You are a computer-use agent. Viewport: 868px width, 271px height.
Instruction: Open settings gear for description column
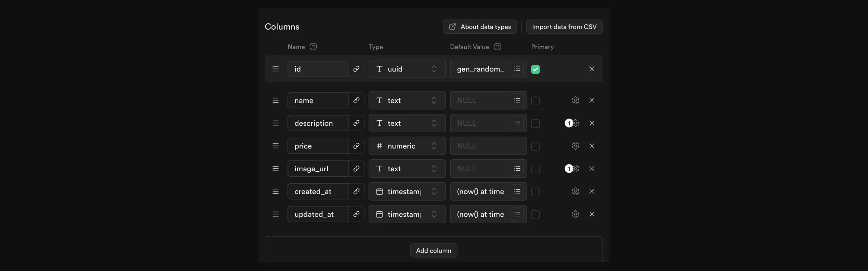[x=576, y=123]
